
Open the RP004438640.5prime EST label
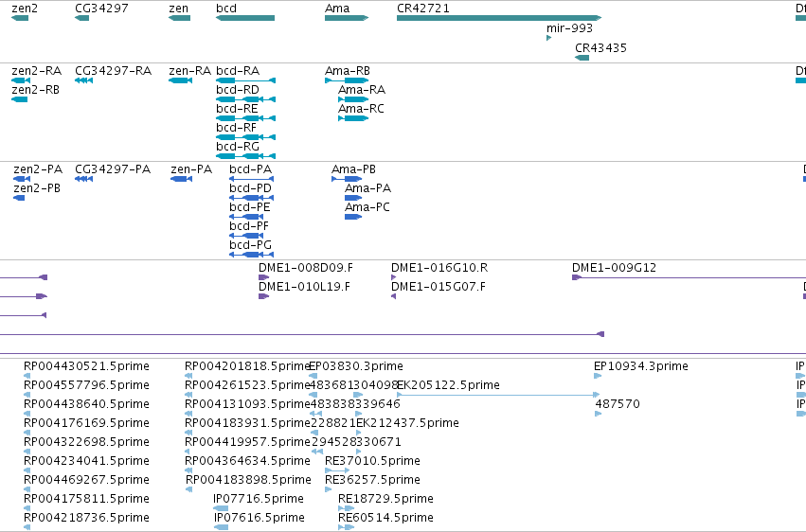click(x=86, y=404)
